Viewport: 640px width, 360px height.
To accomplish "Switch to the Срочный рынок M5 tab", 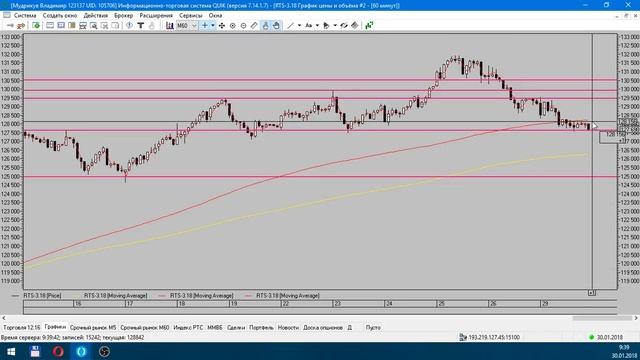I will click(x=93, y=328).
